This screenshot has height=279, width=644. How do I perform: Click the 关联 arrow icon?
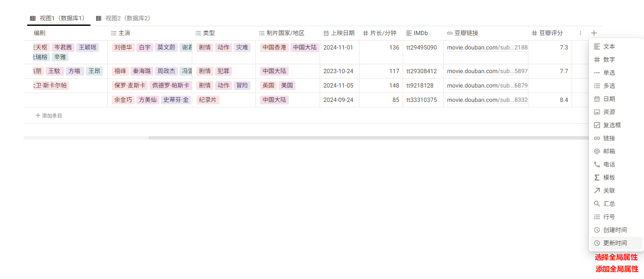pyautogui.click(x=597, y=191)
